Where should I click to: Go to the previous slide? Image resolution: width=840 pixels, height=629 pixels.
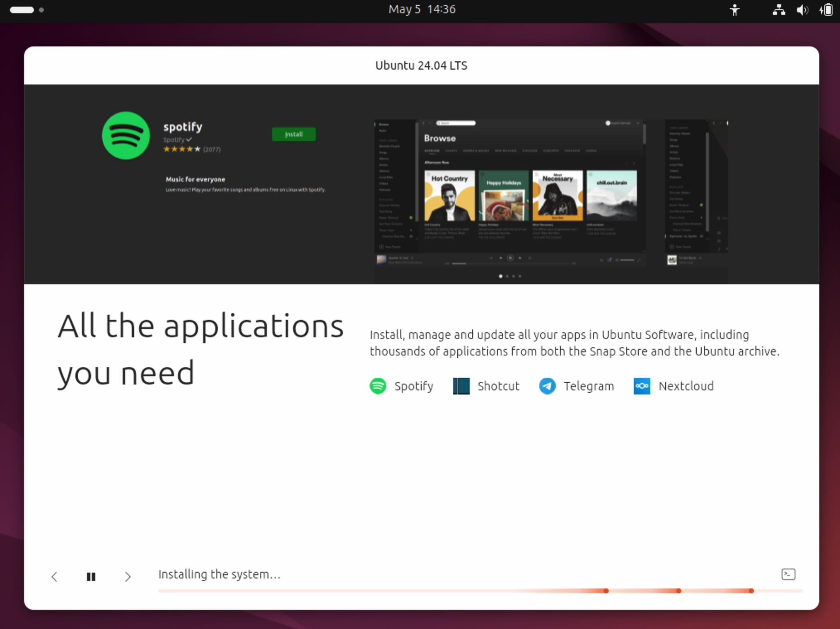click(x=54, y=576)
